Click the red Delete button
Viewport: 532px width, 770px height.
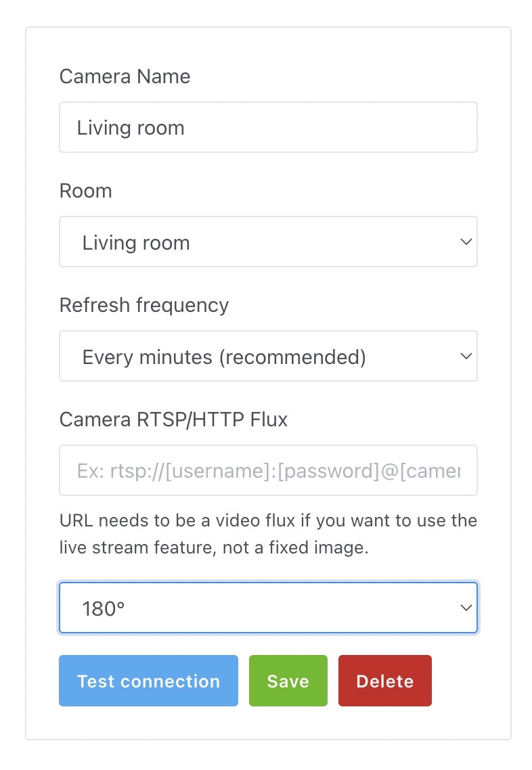click(384, 681)
